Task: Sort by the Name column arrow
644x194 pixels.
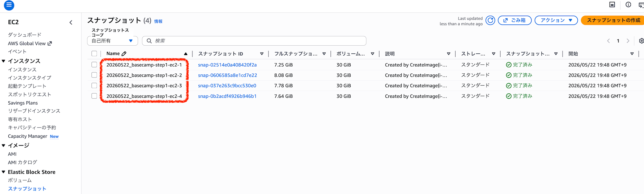Action: 186,54
